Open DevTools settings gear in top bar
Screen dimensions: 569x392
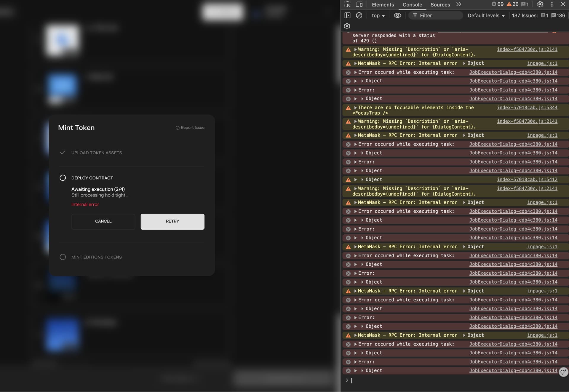540,4
